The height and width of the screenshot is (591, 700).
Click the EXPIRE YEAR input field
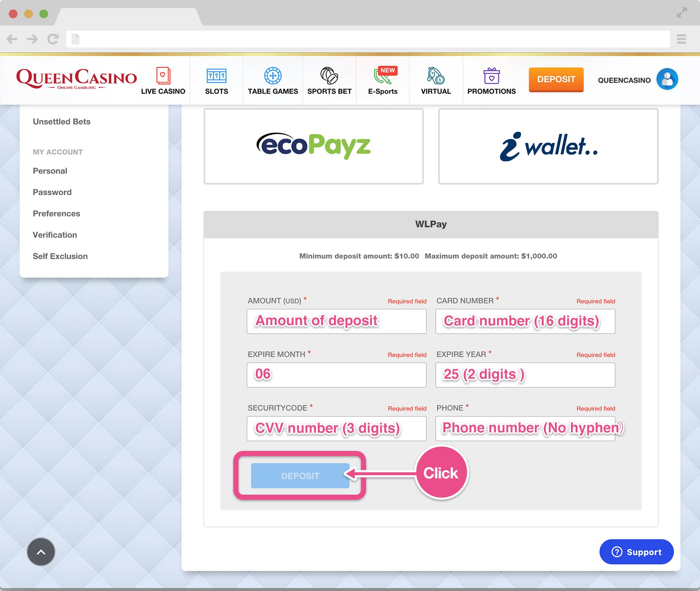[x=525, y=375]
